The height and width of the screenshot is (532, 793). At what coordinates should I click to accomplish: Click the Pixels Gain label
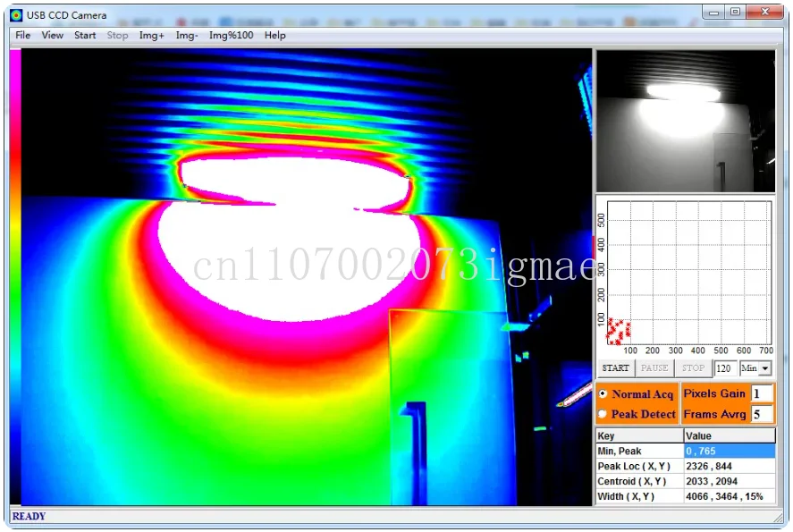coord(714,393)
